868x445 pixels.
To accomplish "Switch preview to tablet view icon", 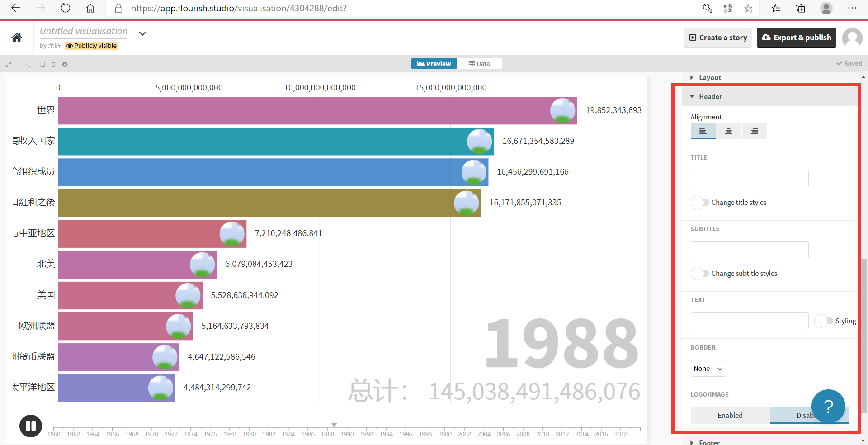I will (43, 64).
